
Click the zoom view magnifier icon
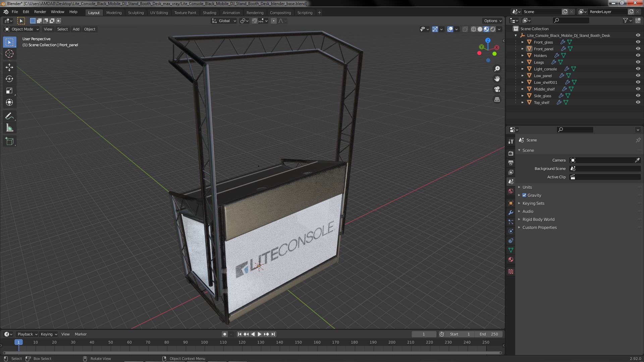[497, 69]
